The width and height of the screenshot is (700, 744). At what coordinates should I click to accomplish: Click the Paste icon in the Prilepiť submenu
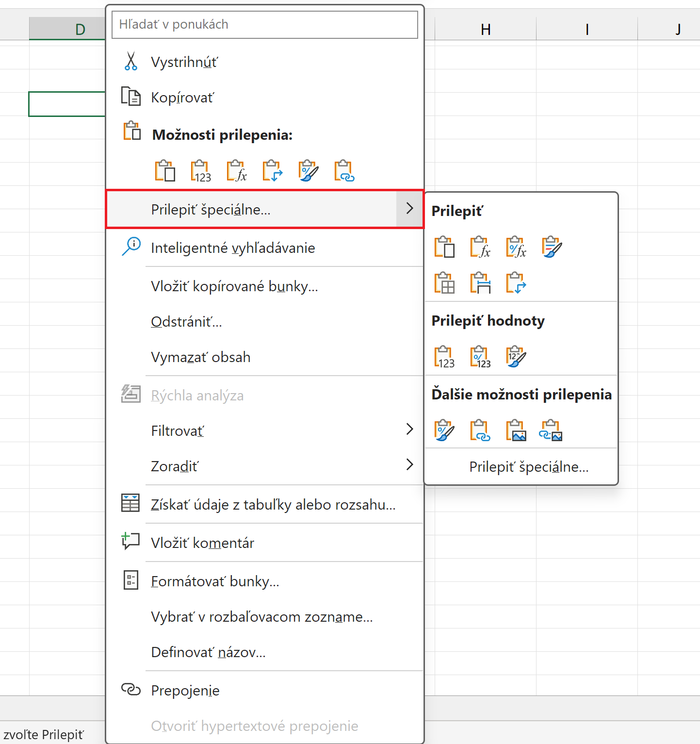click(x=444, y=247)
